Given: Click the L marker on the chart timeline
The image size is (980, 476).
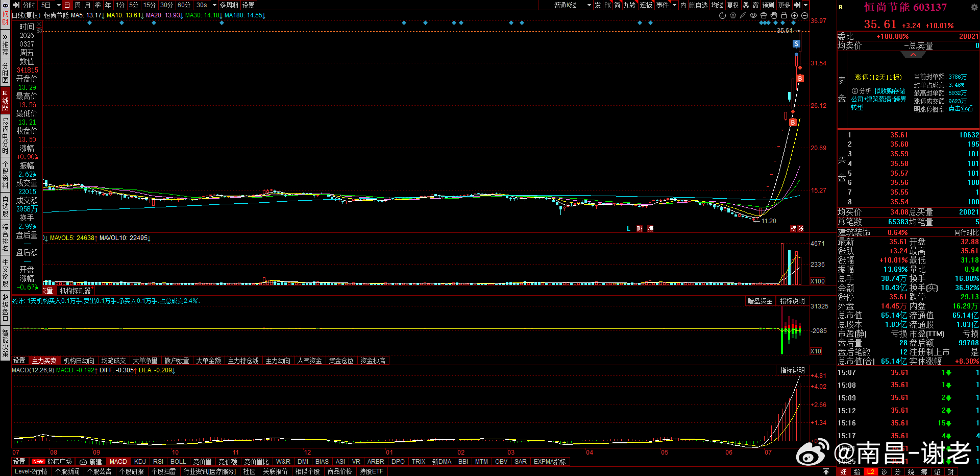Looking at the screenshot, I should 628,229.
